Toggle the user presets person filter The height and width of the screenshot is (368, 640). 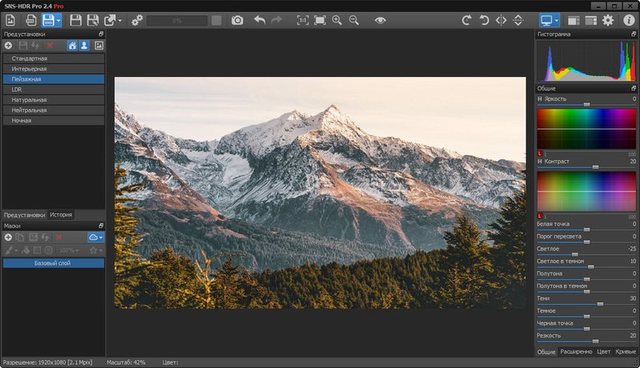pos(84,46)
